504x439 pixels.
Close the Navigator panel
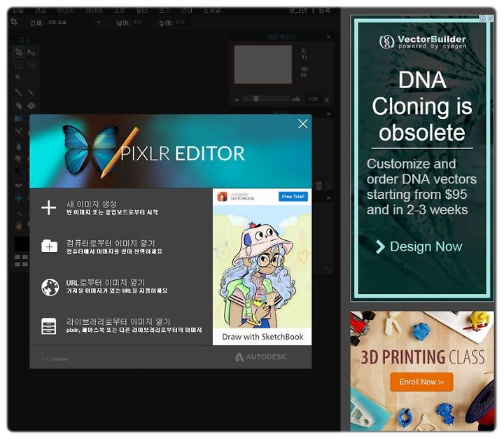tap(328, 36)
